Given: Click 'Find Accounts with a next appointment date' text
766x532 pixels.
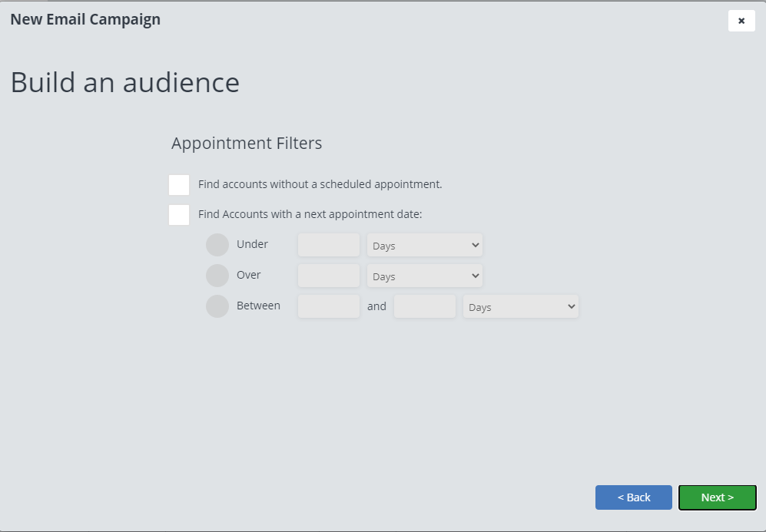Looking at the screenshot, I should [x=310, y=214].
